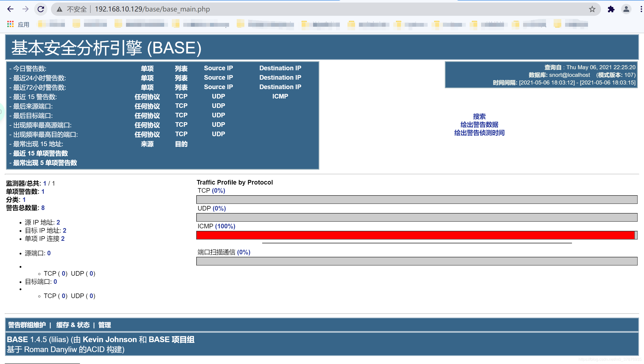Open the extensions puzzle icon
This screenshot has height=364, width=644.
pos(611,9)
